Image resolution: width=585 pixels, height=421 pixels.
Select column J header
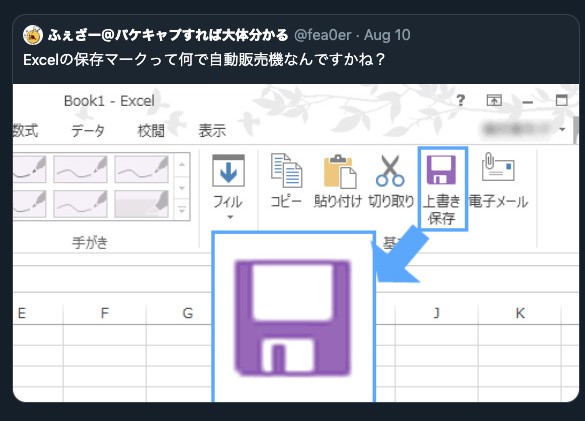[437, 313]
